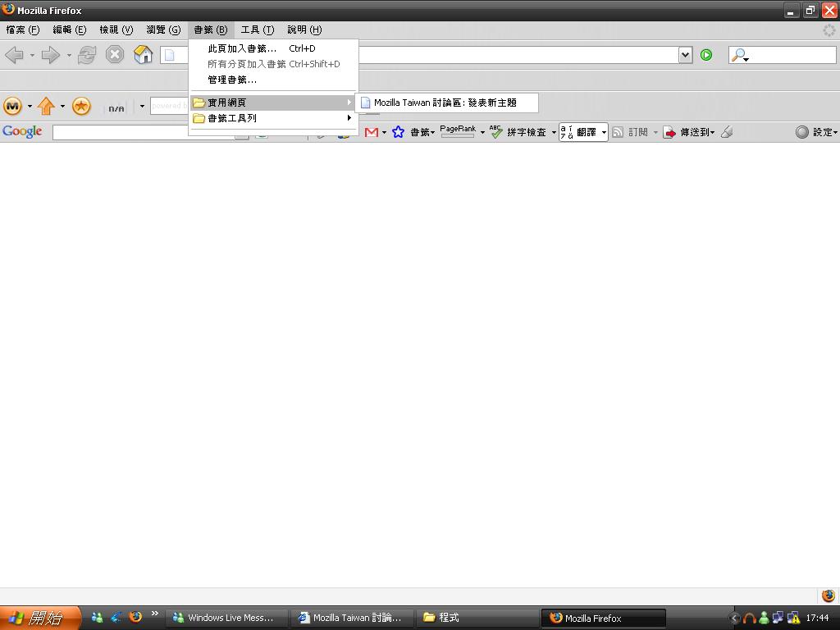
Task: Click the Stop loading icon
Action: [115, 55]
